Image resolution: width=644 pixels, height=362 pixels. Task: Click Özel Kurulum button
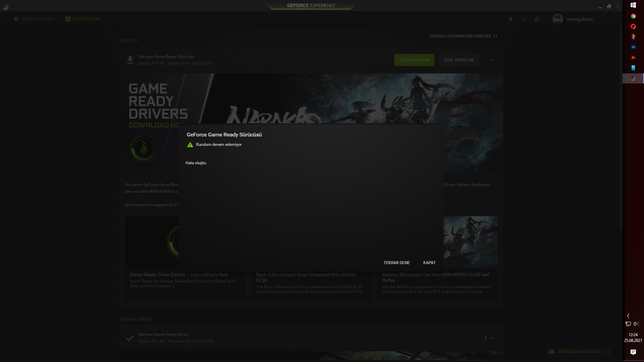(x=459, y=60)
